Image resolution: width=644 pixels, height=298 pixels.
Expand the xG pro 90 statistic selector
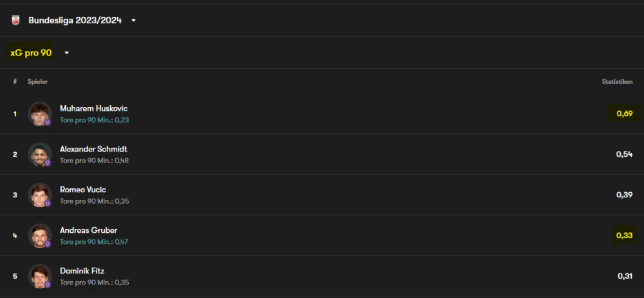point(66,53)
